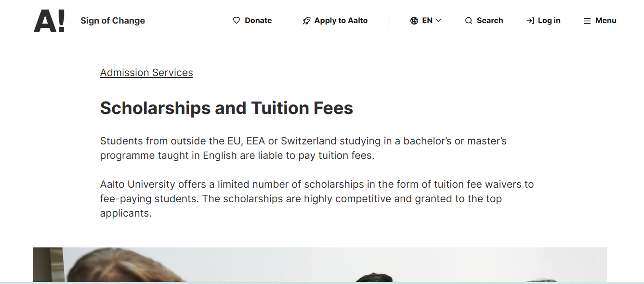Click the Sign of Change link
The image size is (644, 284).
click(x=113, y=20)
